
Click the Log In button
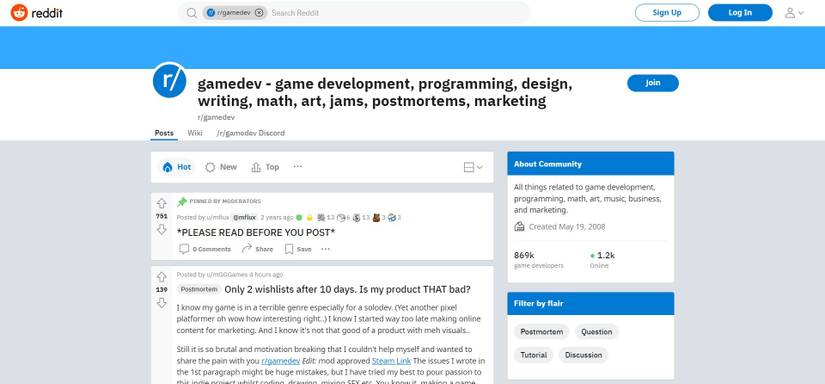click(740, 13)
